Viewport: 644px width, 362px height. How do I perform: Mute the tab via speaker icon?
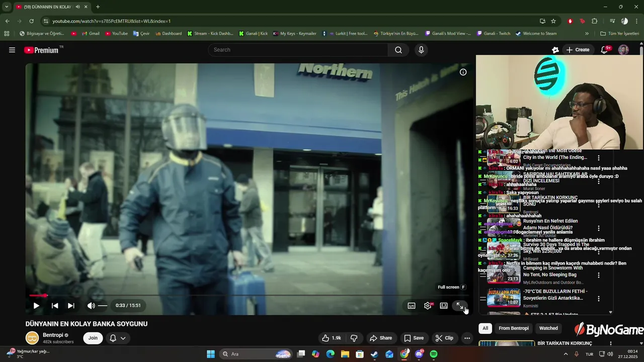click(77, 7)
